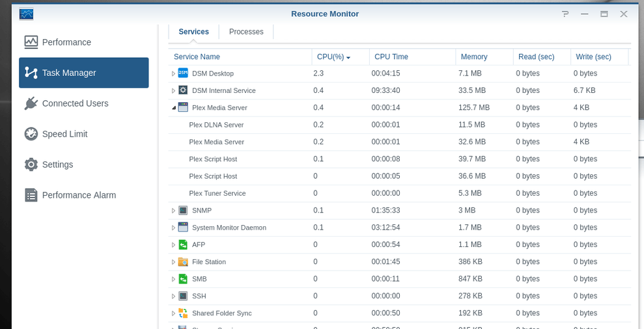Click the Shared Folder Sync icon
This screenshot has height=329, width=644.
(183, 313)
